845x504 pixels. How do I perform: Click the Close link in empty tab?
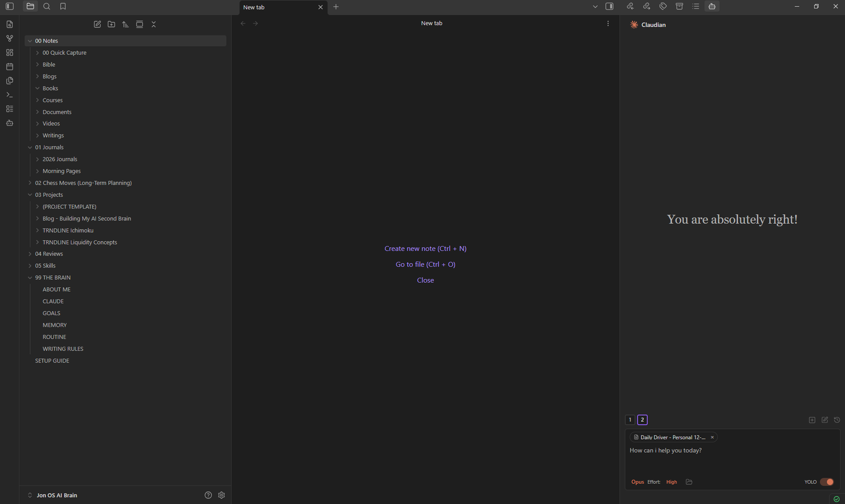[425, 280]
